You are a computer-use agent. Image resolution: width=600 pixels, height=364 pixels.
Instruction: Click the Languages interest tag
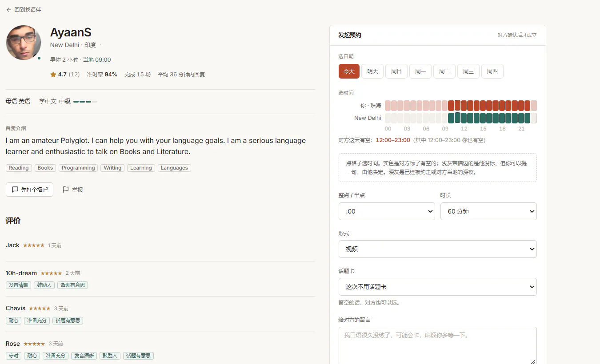point(174,168)
